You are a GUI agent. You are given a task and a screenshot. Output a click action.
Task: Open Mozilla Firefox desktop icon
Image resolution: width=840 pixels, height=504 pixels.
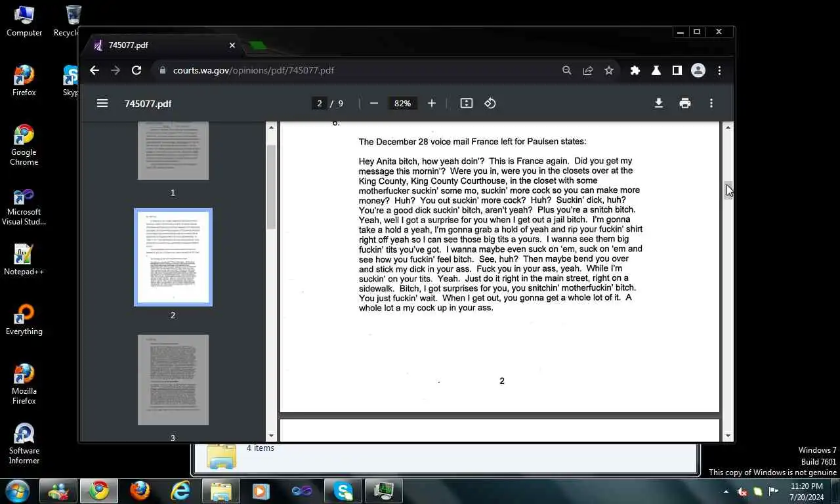[24, 384]
